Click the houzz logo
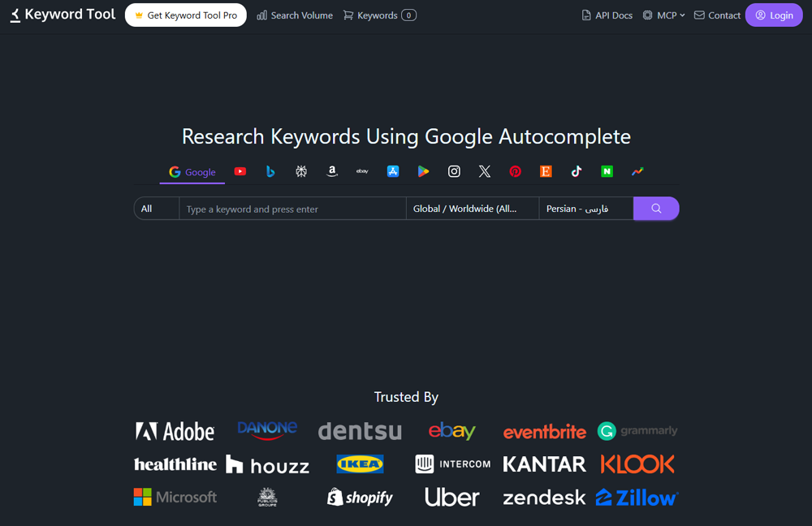Screen dimensions: 812x526 point(267,465)
